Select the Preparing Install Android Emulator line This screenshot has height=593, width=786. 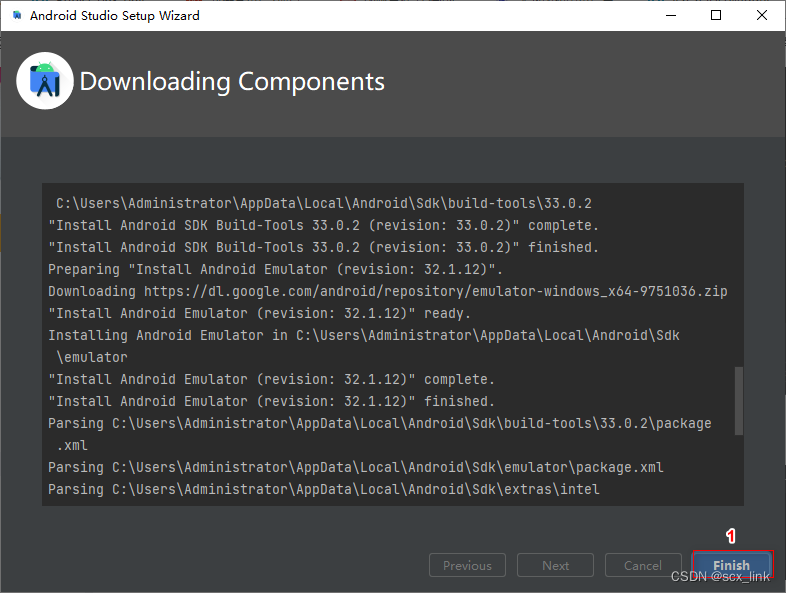276,270
